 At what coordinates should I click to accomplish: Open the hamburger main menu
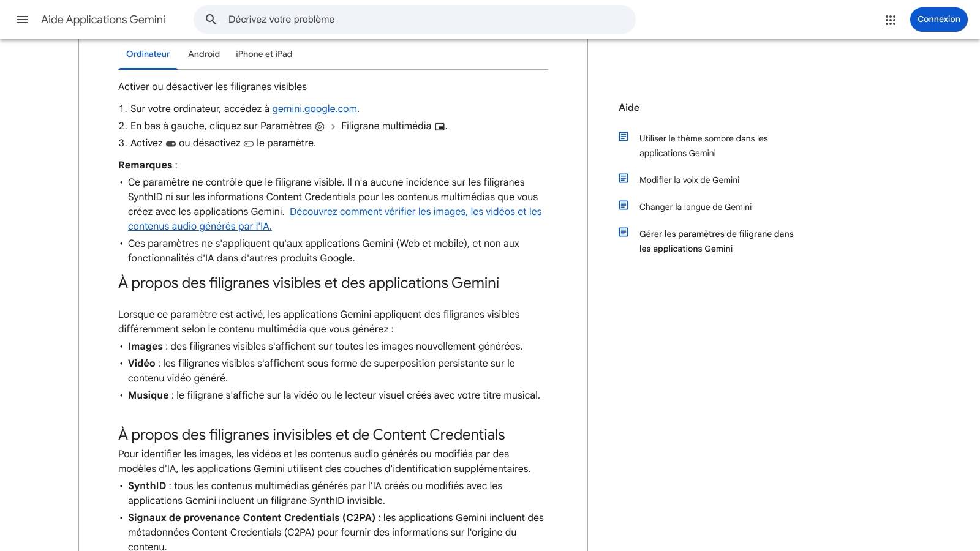[22, 20]
